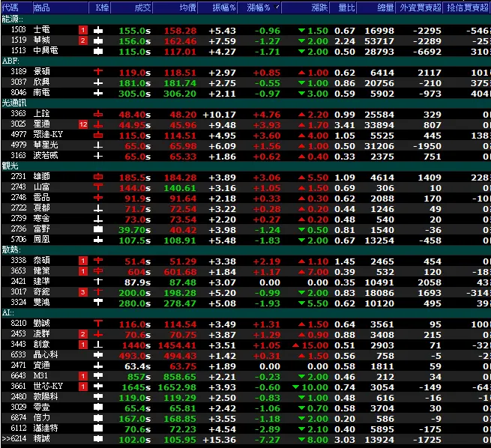Click stock code 2748 for 雲品
The width and height of the screenshot is (491, 448).
(x=19, y=198)
